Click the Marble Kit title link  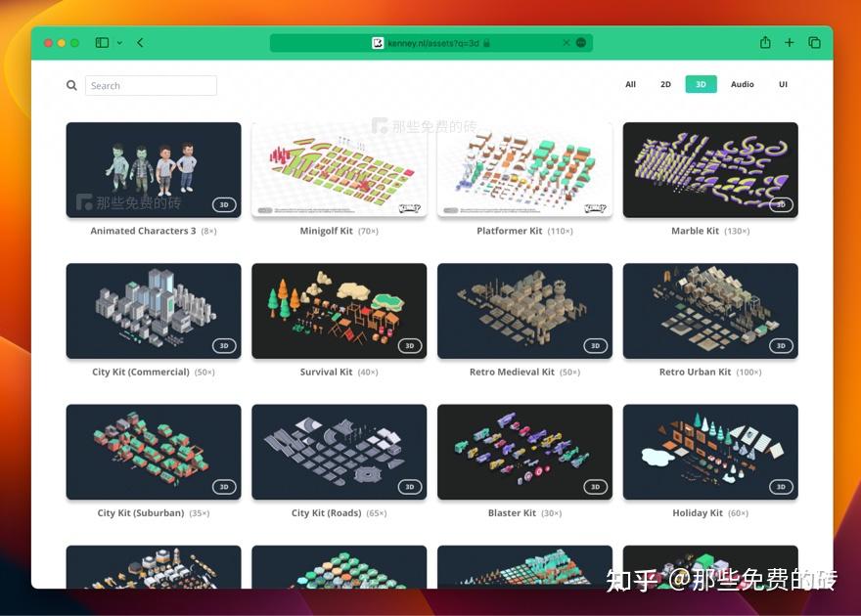coord(695,231)
